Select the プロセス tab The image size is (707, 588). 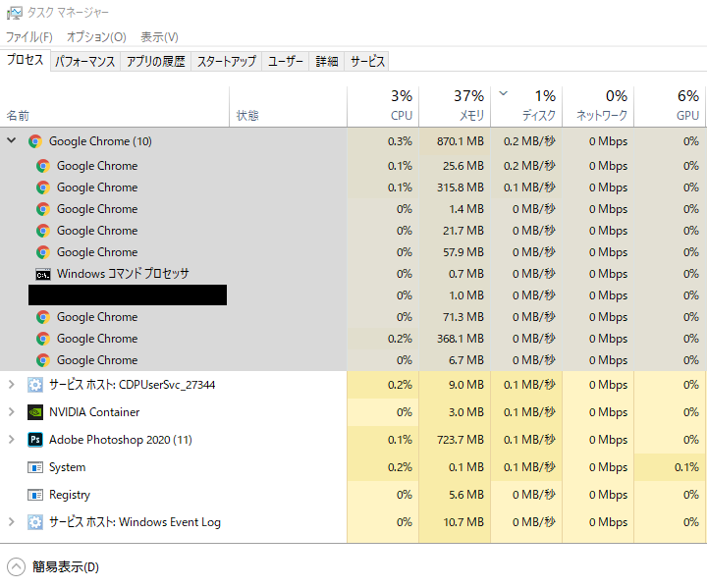[x=26, y=60]
